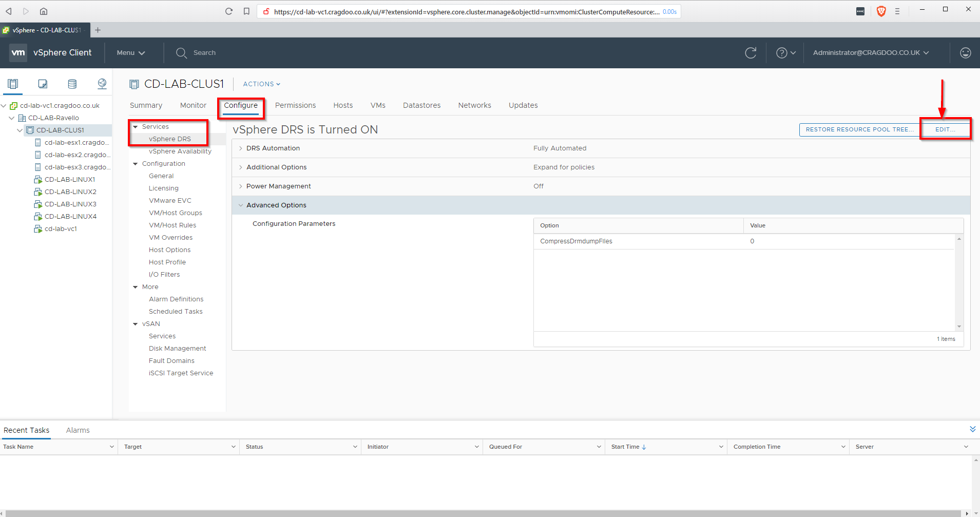Click scroll down arrow in parameters table
This screenshot has height=517, width=980.
coord(958,327)
